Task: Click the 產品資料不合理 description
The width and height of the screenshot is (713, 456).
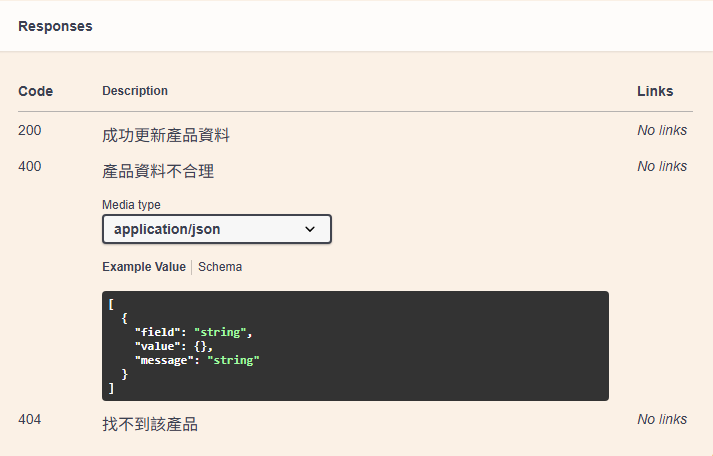Action: pos(158,171)
